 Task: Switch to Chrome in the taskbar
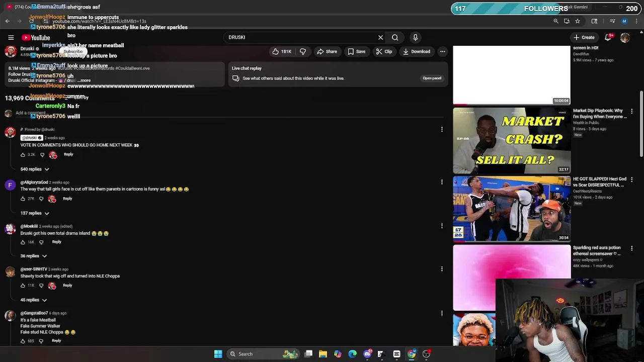coord(412,354)
